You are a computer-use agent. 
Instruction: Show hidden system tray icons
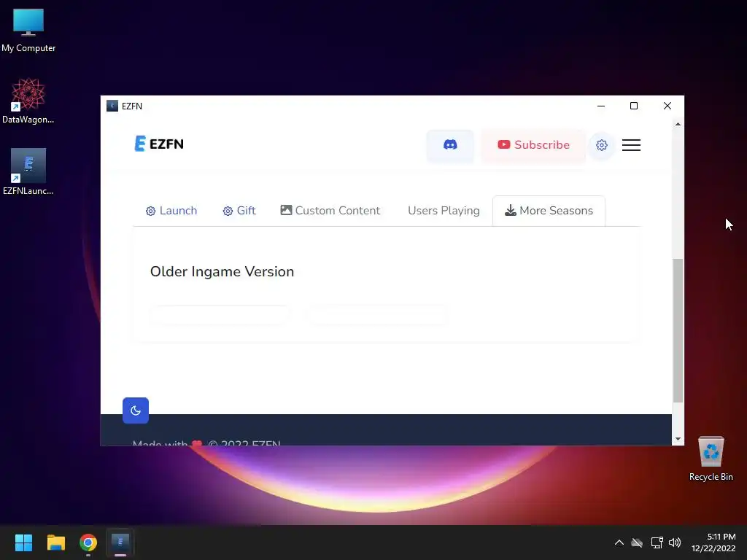(619, 542)
